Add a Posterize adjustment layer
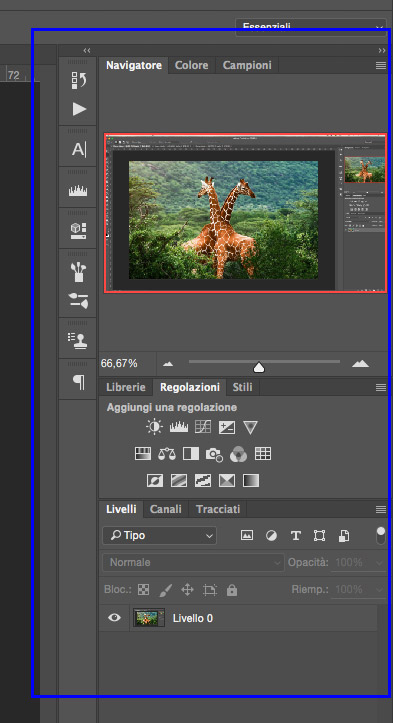Image resolution: width=393 pixels, height=723 pixels. 179,481
